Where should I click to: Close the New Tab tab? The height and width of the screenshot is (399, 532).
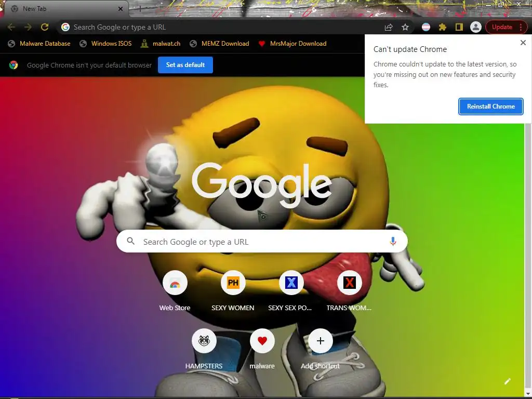click(120, 9)
